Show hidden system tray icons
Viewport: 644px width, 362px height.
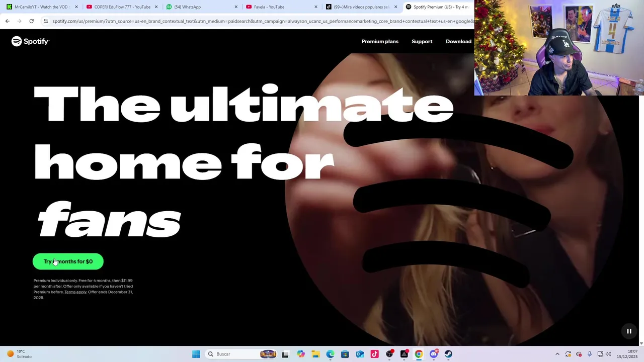pos(557,354)
